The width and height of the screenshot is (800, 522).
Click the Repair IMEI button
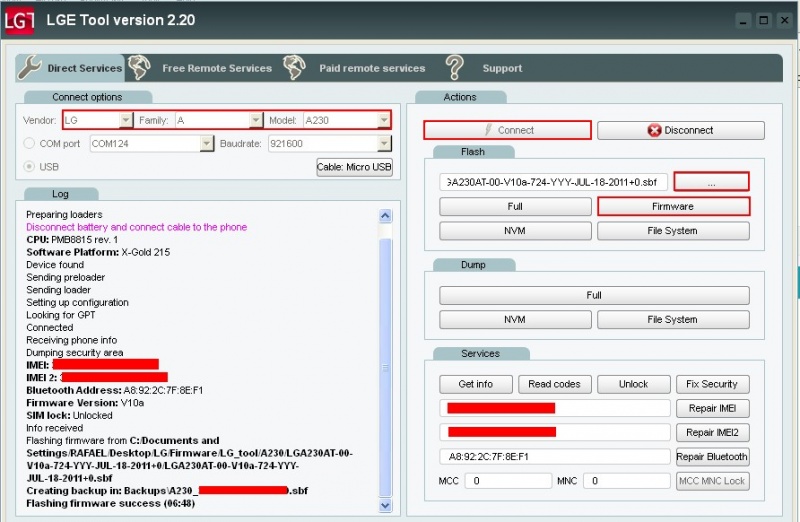712,408
